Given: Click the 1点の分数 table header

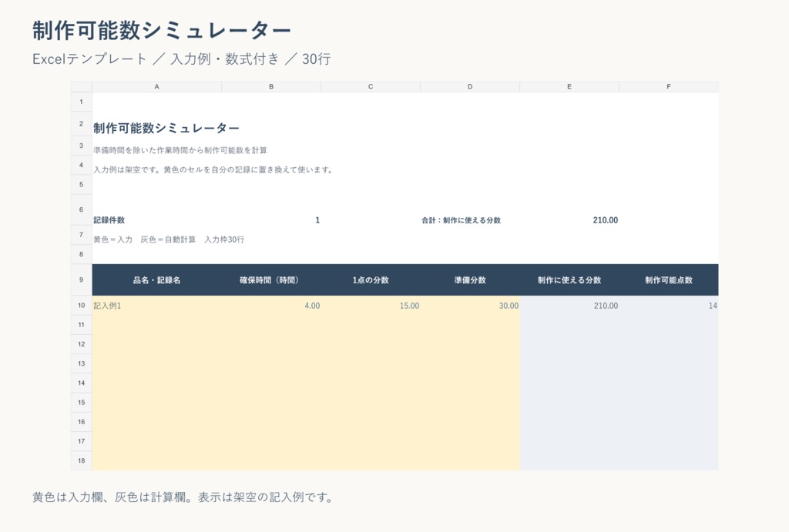Looking at the screenshot, I should click(371, 279).
